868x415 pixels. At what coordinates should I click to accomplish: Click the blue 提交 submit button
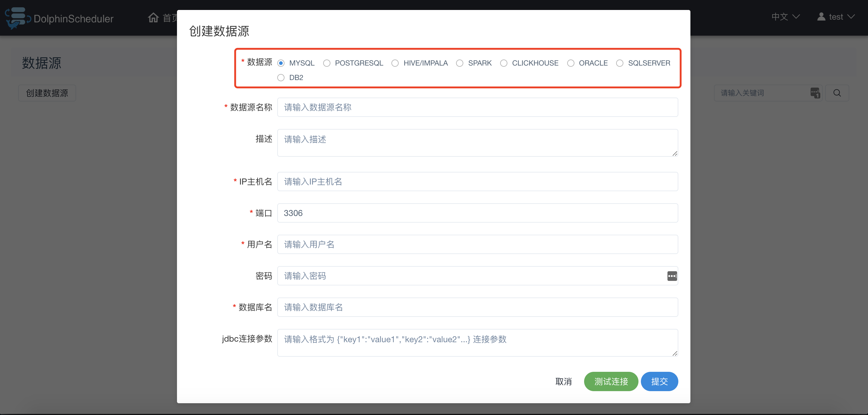tap(659, 382)
